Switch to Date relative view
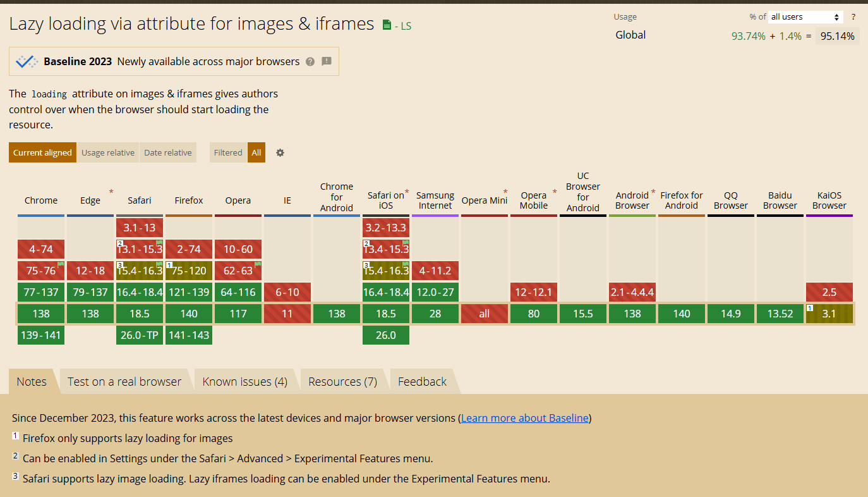The height and width of the screenshot is (497, 868). tap(168, 152)
